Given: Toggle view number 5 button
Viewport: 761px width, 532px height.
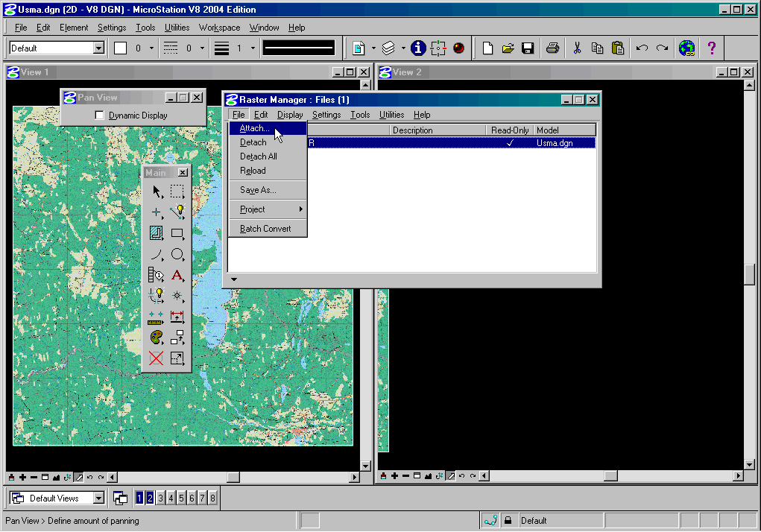Looking at the screenshot, I should click(182, 498).
